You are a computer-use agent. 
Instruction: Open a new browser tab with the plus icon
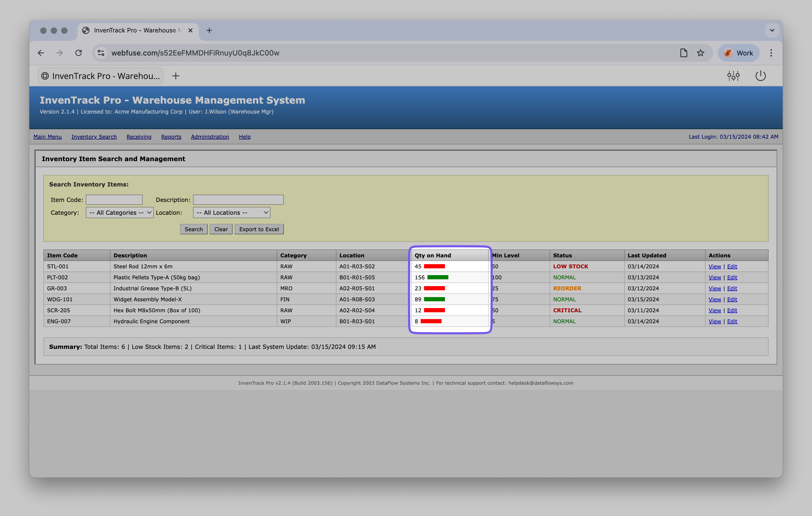coord(209,30)
